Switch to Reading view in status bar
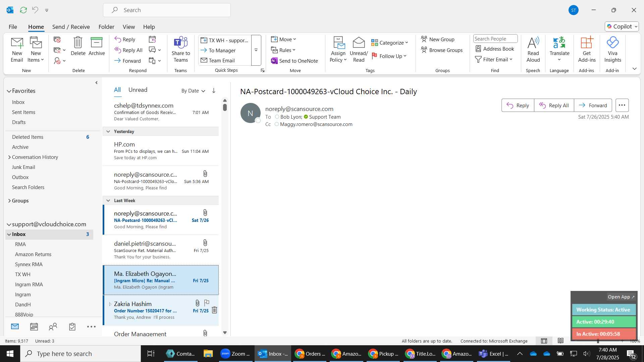The height and width of the screenshot is (362, 644). pos(560,341)
